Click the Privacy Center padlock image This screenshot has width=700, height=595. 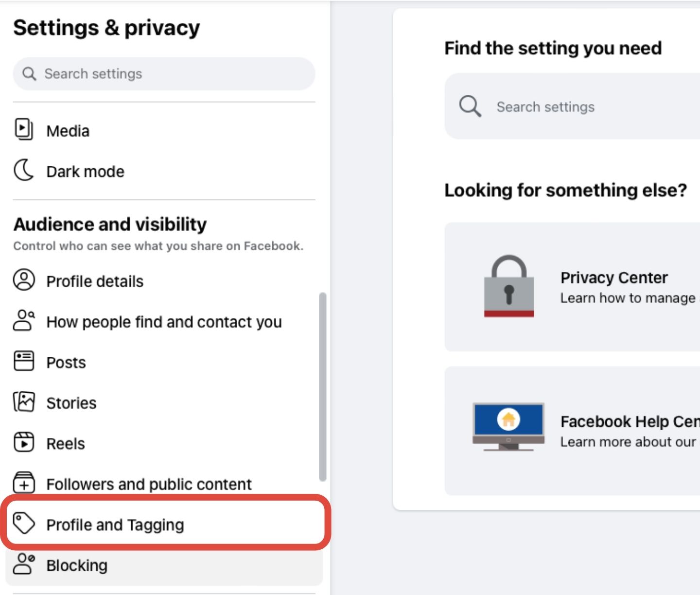(509, 287)
